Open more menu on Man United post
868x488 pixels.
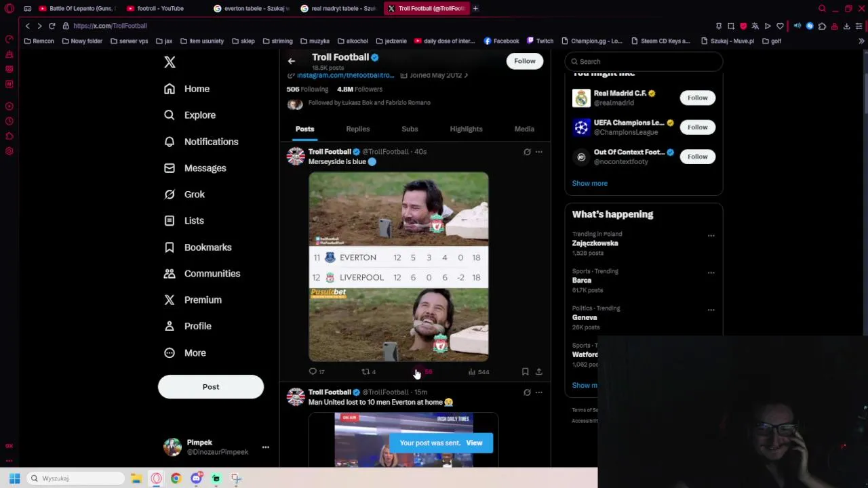click(539, 392)
